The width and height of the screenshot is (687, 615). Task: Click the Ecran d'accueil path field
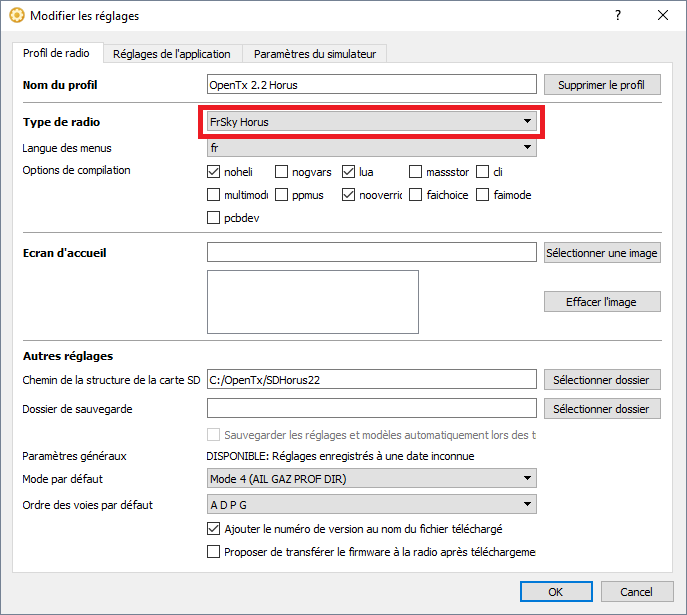tap(372, 252)
